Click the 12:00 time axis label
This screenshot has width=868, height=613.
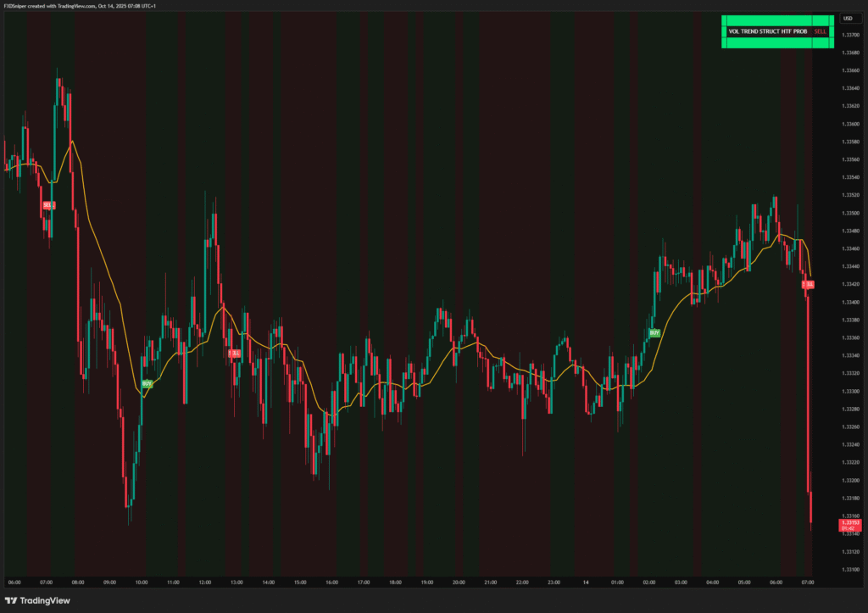click(204, 582)
